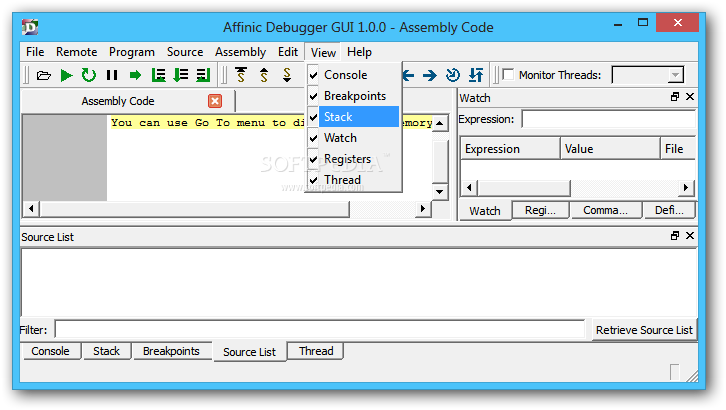Viewport: 726px width, 410px height.
Task: Click the blue clock history icon
Action: (x=453, y=75)
